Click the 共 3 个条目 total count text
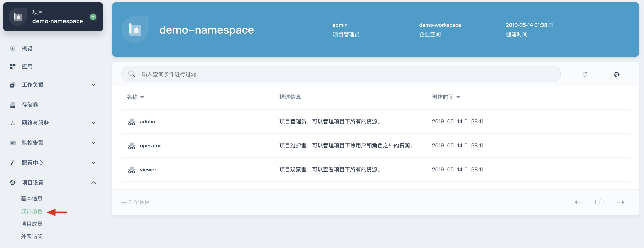The image size is (644, 248). pos(135,202)
